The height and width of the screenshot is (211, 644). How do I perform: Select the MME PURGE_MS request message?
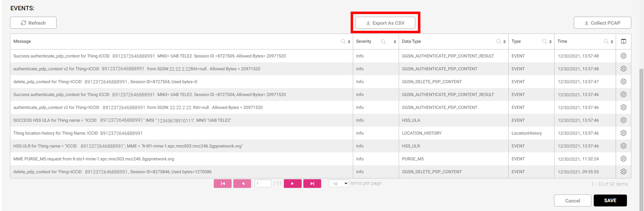(x=94, y=159)
